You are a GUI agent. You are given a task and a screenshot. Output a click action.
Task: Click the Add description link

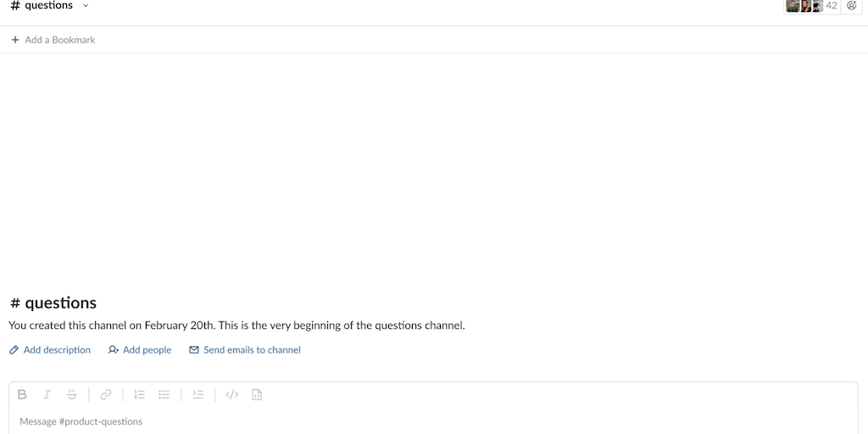pyautogui.click(x=50, y=350)
